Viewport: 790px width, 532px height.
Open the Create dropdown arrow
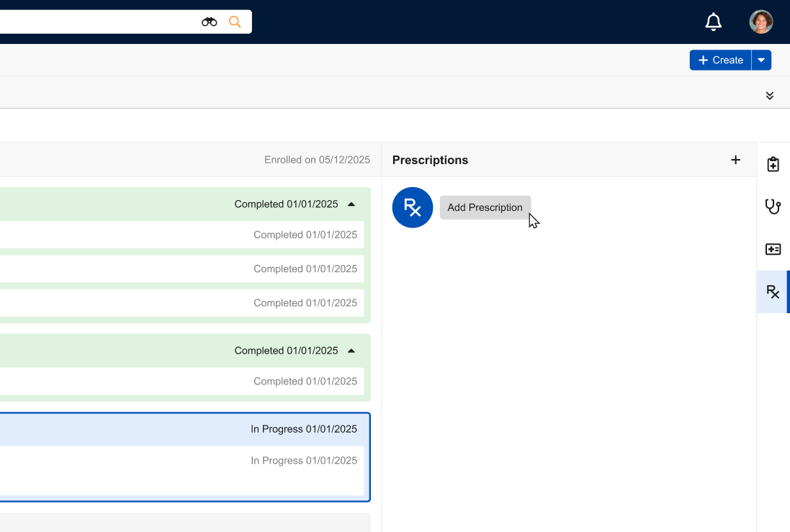point(761,60)
